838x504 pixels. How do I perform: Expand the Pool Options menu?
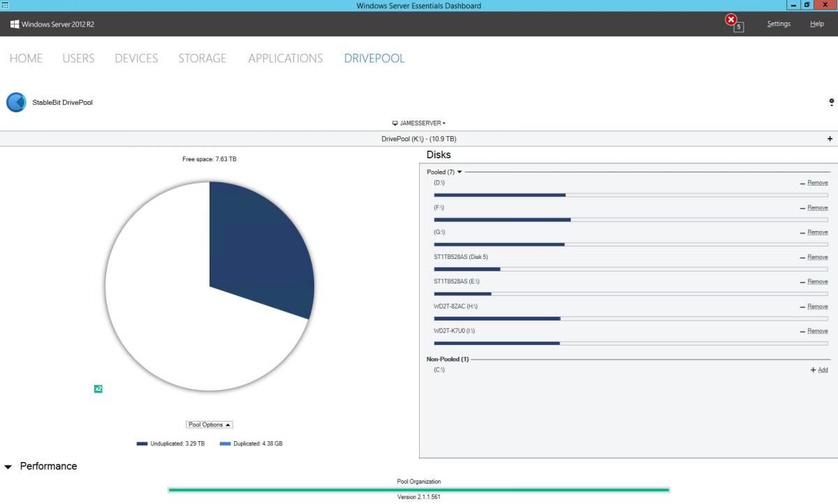coord(209,424)
